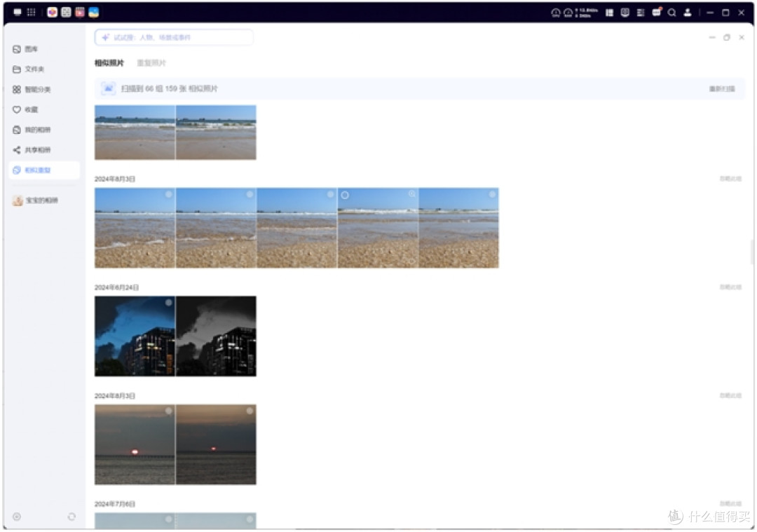Click the 2024年7月6日 date label
This screenshot has height=532, width=757.
[x=114, y=504]
